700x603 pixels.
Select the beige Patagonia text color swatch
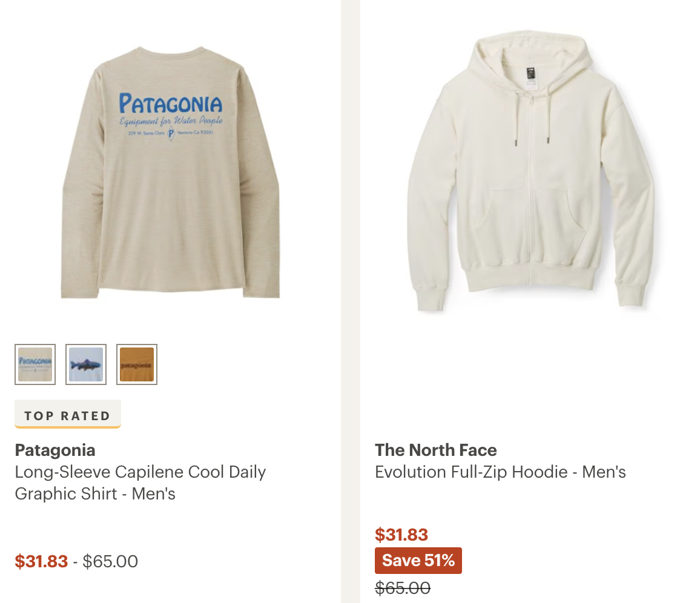coord(35,364)
